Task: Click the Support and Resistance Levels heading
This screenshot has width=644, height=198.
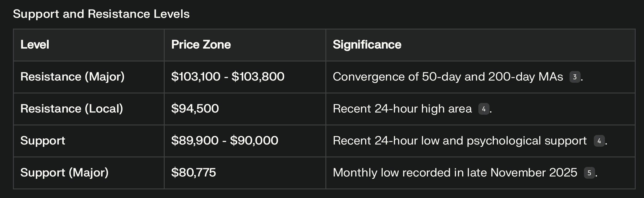Action: (101, 14)
